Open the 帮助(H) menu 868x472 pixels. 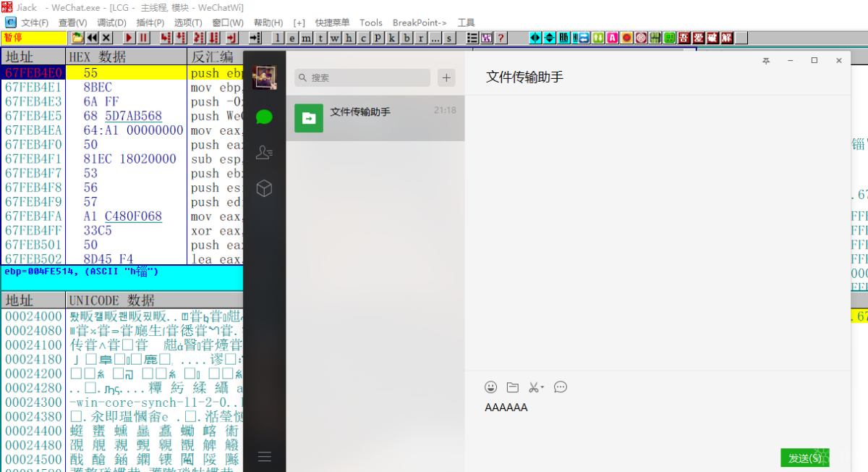[x=268, y=22]
